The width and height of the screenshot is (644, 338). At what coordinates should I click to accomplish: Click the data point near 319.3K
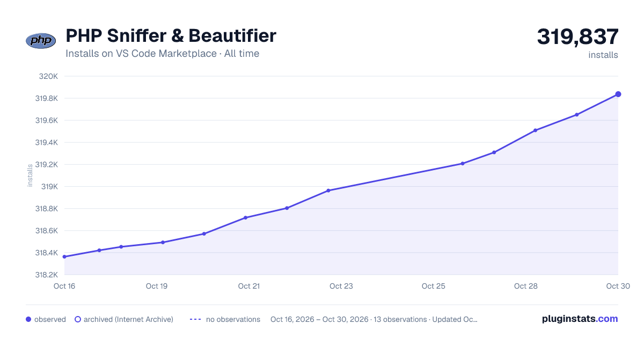pyautogui.click(x=494, y=152)
